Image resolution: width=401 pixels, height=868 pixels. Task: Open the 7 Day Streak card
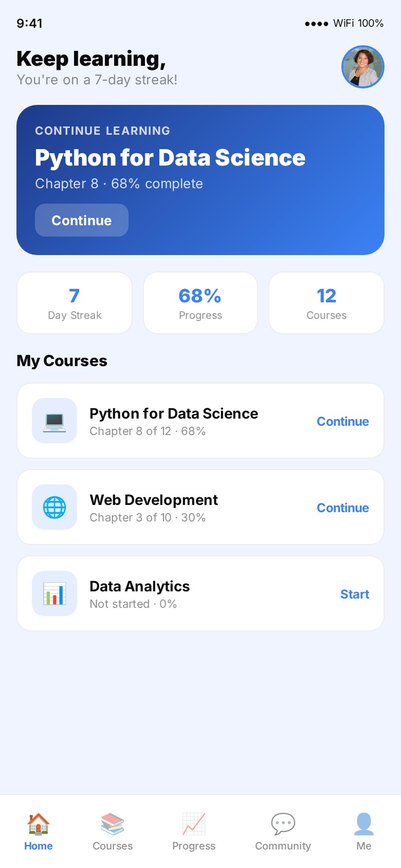pyautogui.click(x=75, y=303)
